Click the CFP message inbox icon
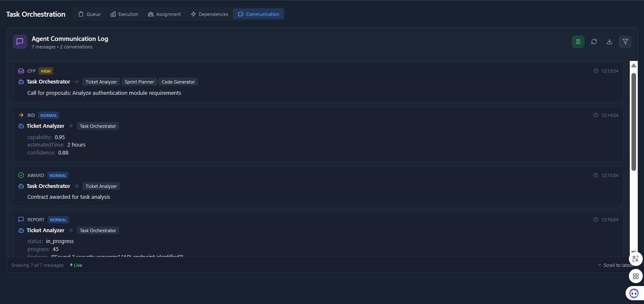Image resolution: width=644 pixels, height=304 pixels. click(x=21, y=71)
